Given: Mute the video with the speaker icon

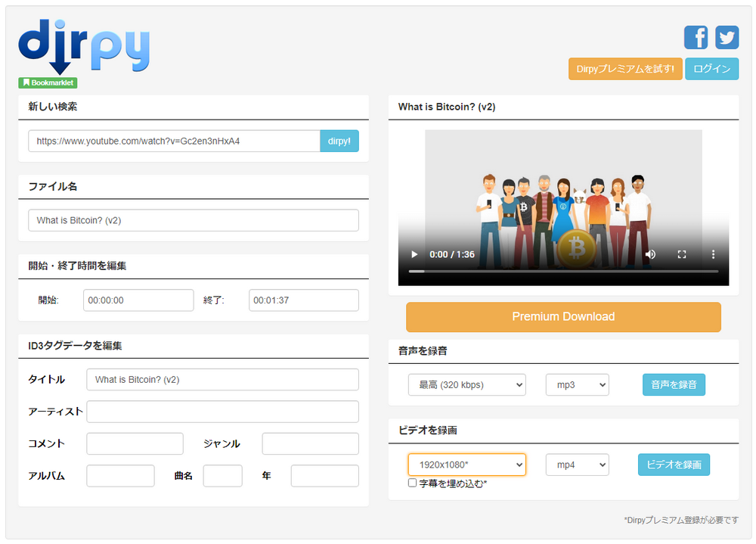Looking at the screenshot, I should (x=650, y=254).
